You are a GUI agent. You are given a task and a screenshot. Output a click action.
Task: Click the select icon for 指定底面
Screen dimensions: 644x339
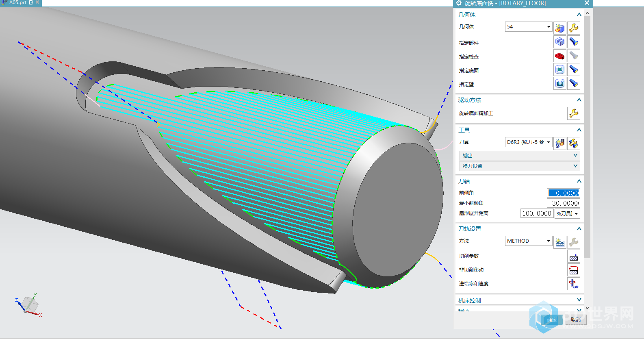[560, 70]
